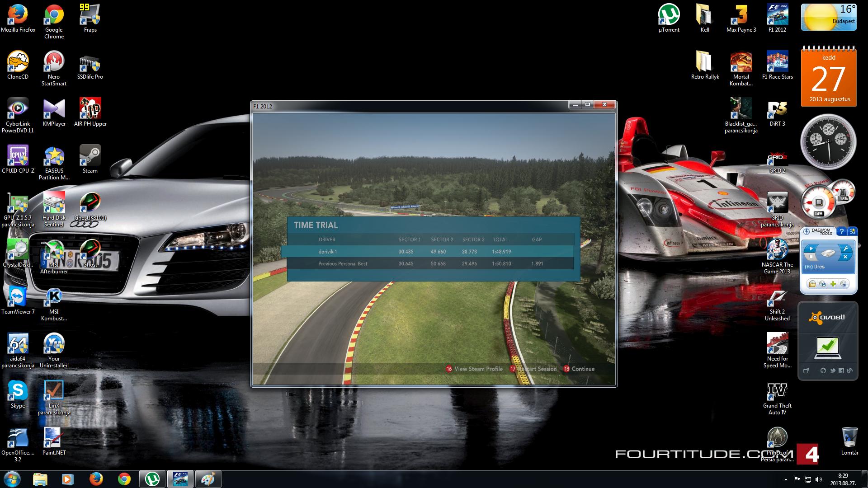Viewport: 868px width, 488px height.
Task: Select Max Payne 3 desktop icon
Action: pos(741,19)
